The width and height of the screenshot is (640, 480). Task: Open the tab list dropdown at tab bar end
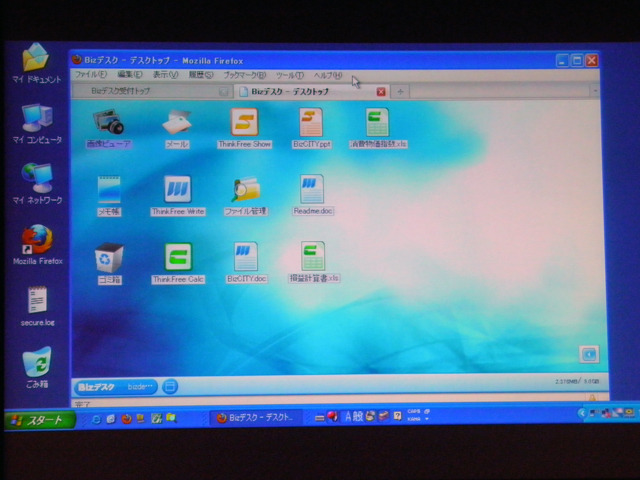[x=595, y=91]
